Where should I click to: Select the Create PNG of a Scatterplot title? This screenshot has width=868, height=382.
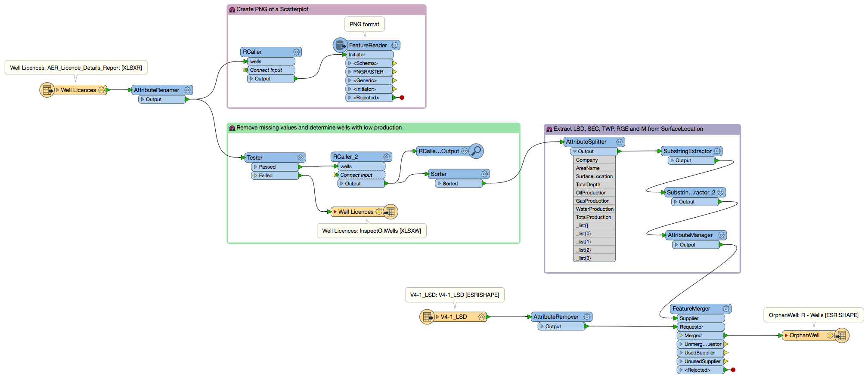click(272, 9)
